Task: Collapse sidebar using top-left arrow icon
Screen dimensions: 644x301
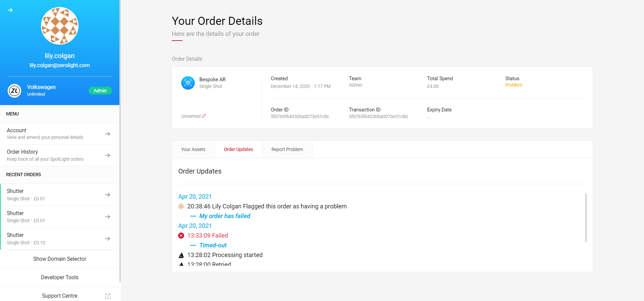Action: [x=10, y=10]
